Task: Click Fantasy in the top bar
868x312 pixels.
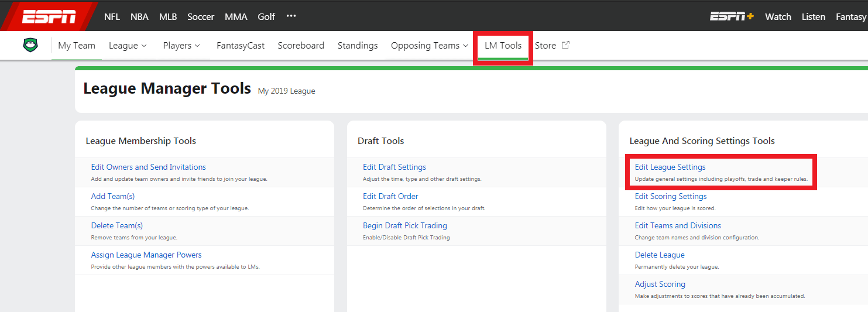Action: (851, 16)
